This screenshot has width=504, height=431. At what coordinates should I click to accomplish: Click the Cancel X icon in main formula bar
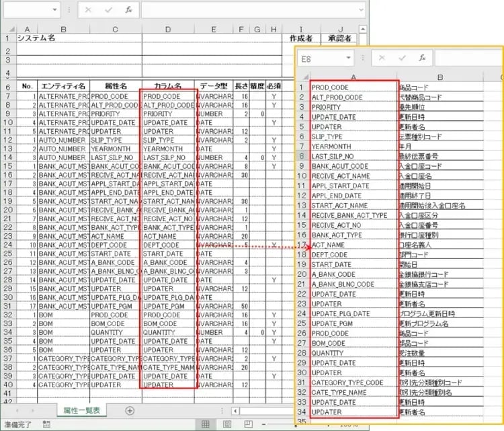click(x=89, y=11)
